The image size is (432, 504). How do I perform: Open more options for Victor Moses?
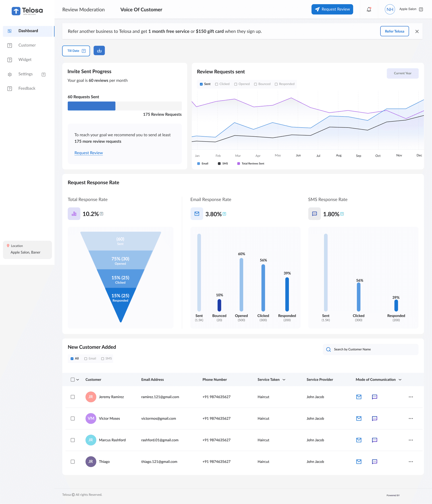click(x=411, y=418)
